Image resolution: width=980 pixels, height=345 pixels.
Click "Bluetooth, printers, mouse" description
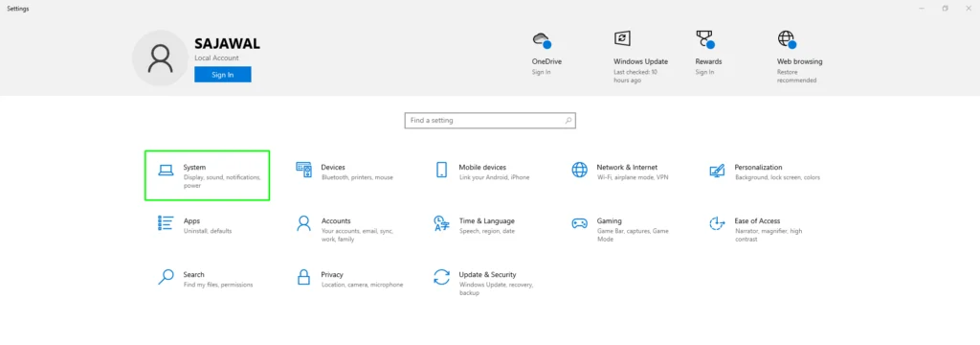(357, 177)
